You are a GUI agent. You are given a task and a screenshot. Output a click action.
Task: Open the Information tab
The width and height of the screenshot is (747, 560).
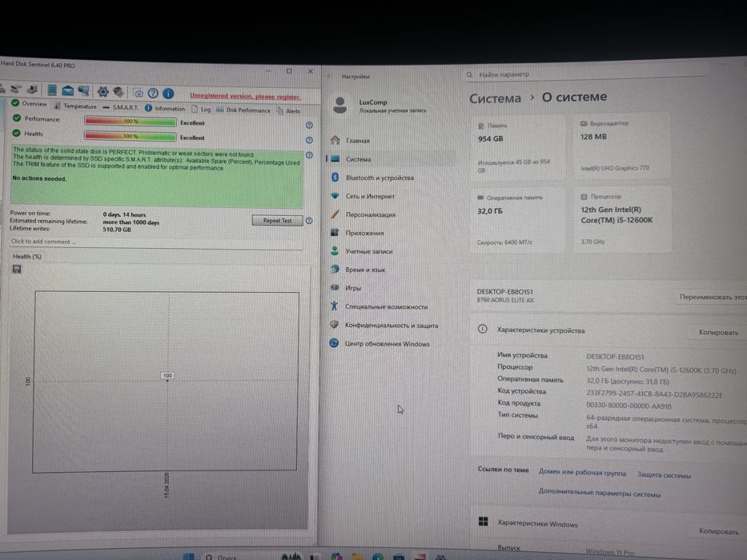[165, 108]
